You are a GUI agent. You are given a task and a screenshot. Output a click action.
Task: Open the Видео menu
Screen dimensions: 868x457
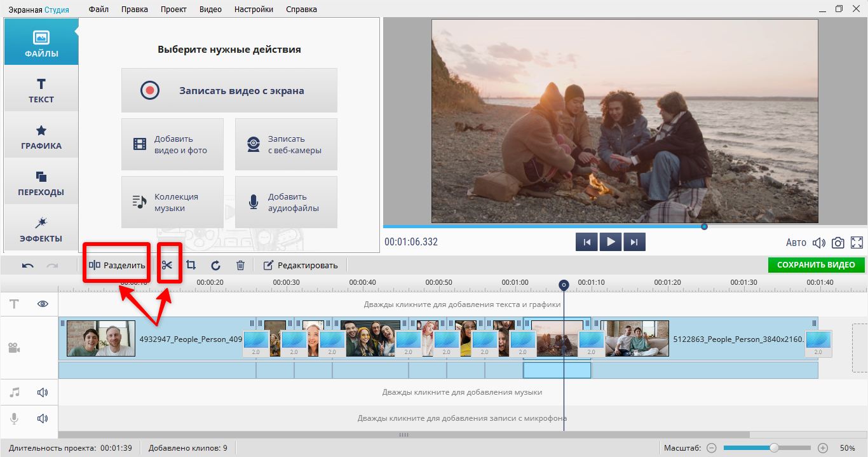click(210, 9)
